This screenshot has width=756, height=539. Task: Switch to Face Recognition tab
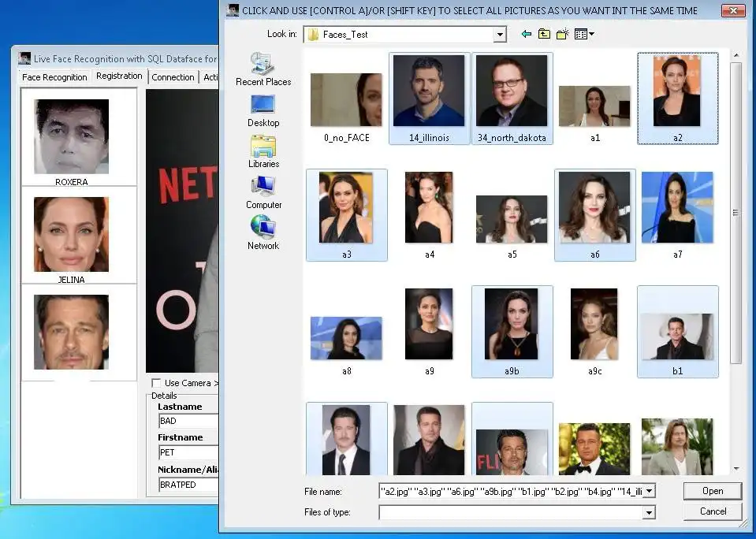[x=54, y=77]
